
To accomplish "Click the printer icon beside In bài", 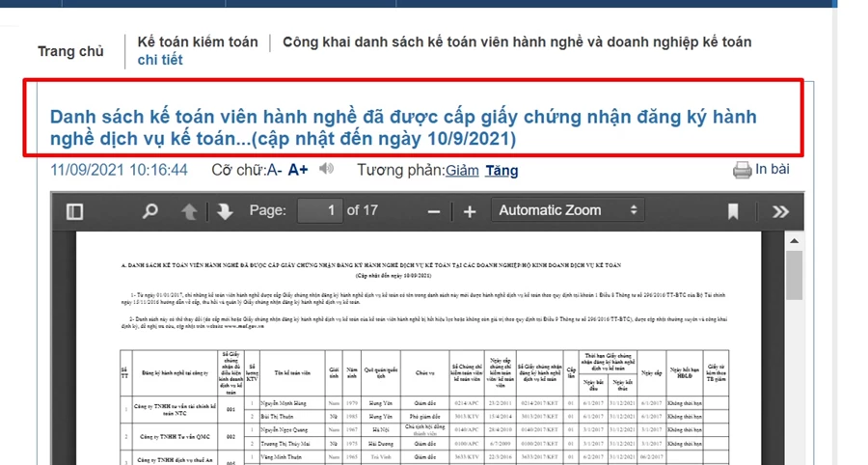I will click(x=742, y=170).
